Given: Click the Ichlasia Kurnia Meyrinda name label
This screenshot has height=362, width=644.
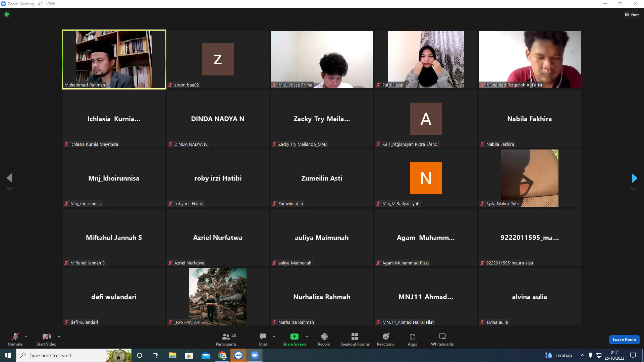Looking at the screenshot, I should coord(94,144).
